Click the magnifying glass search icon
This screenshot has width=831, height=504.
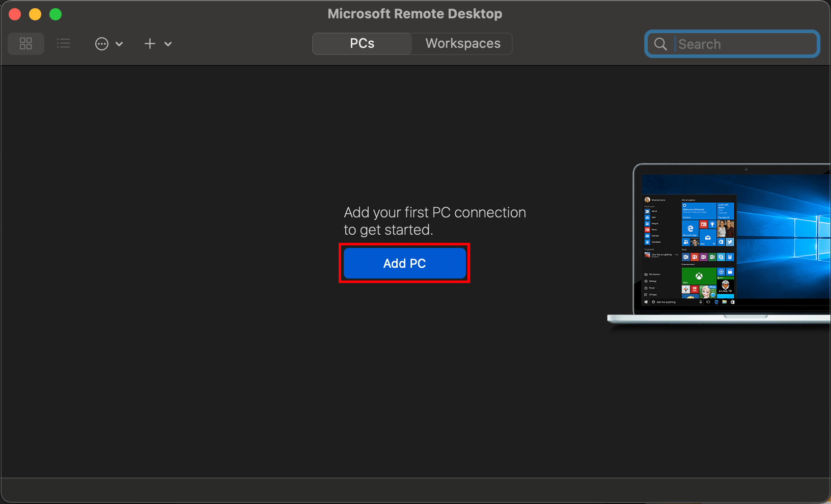tap(660, 44)
